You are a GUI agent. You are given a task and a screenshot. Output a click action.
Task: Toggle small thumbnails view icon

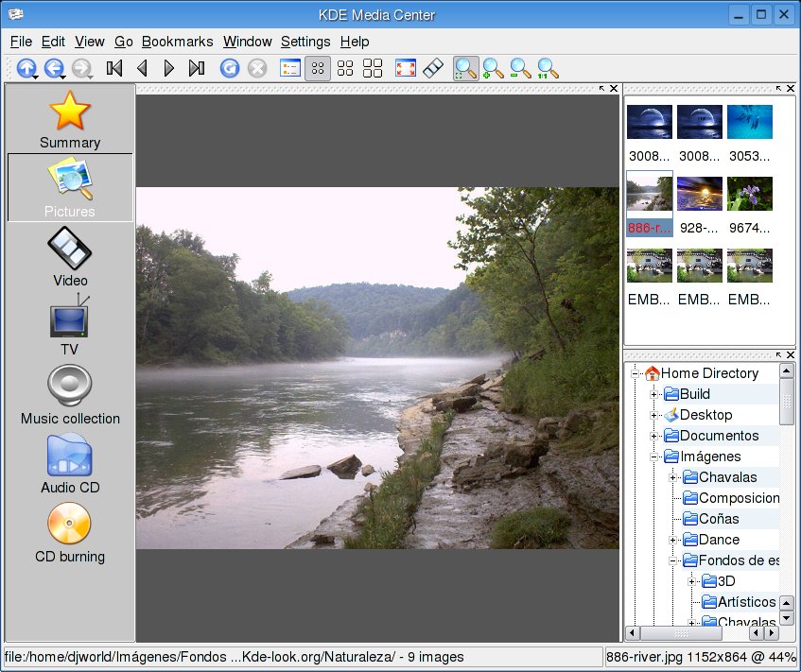pos(318,68)
